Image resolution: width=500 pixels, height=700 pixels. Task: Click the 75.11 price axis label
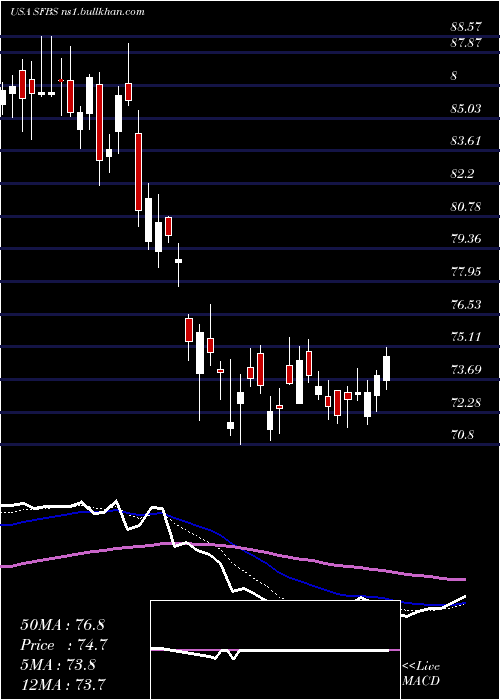[x=466, y=337]
